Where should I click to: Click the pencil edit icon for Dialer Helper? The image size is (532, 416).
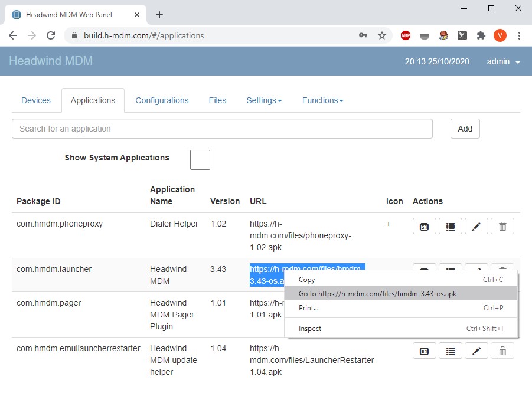coord(476,227)
